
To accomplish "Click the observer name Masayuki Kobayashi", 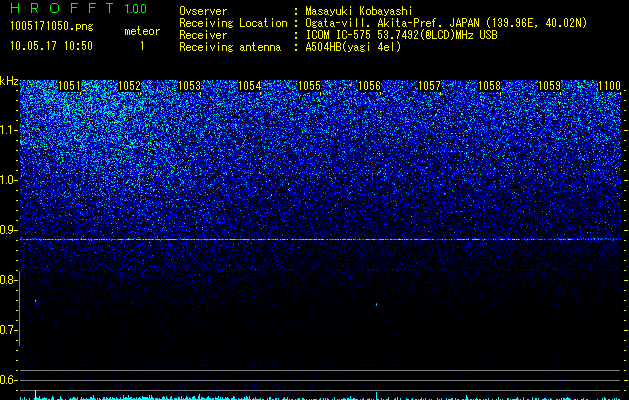I will [x=359, y=11].
